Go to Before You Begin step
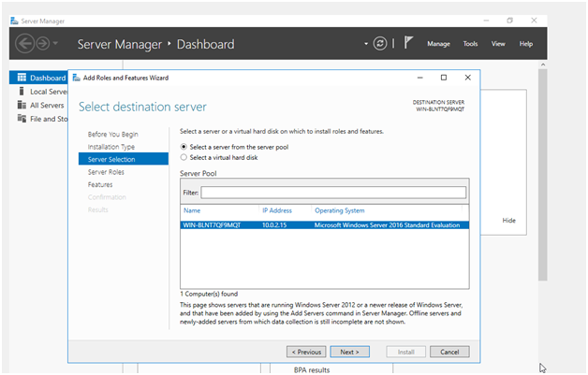The width and height of the screenshot is (588, 375). [x=113, y=134]
